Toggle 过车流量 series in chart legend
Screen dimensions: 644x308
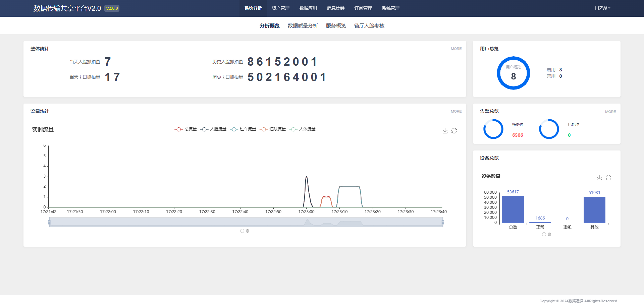[243, 129]
